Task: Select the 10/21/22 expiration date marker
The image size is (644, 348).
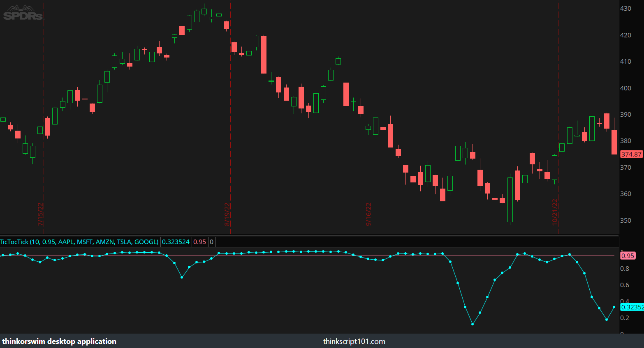Action: tap(554, 212)
